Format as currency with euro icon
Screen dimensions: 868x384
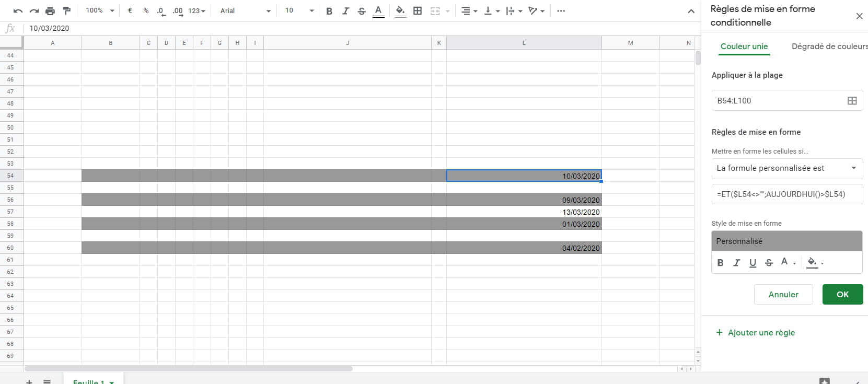(130, 11)
